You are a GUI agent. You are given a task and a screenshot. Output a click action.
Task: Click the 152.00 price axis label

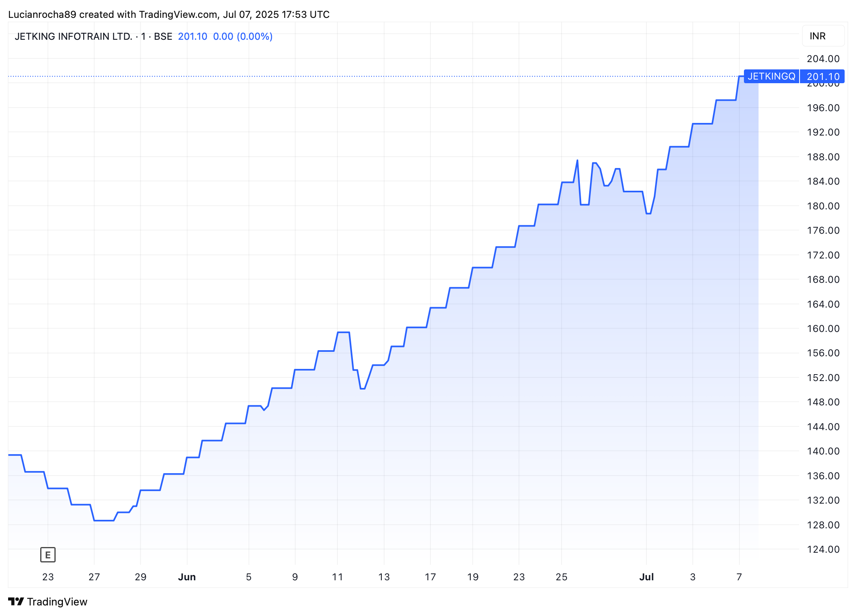tap(823, 378)
